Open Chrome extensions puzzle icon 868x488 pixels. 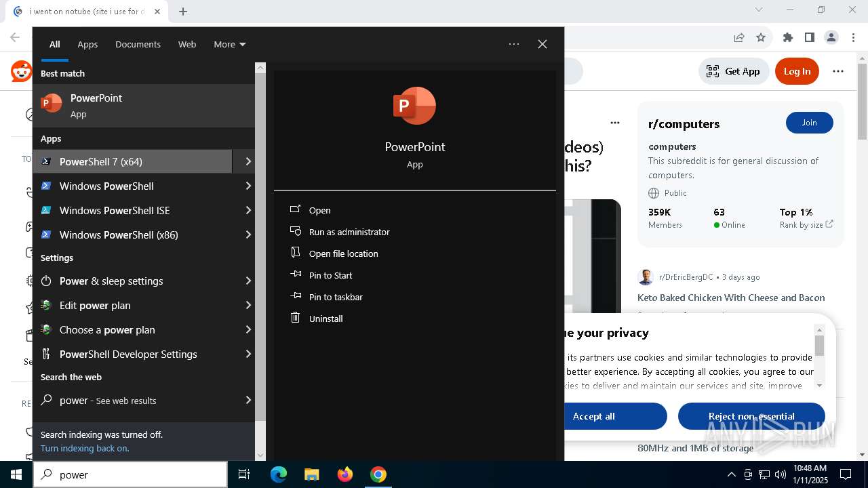[x=787, y=38]
